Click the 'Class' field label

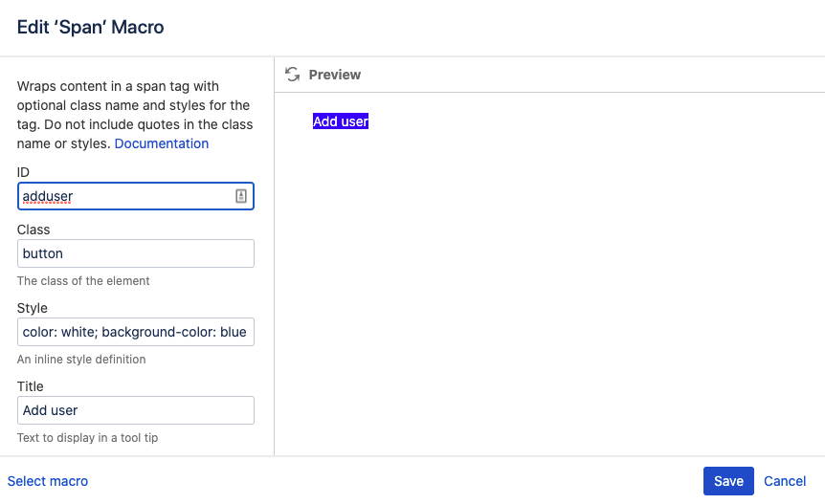33,230
